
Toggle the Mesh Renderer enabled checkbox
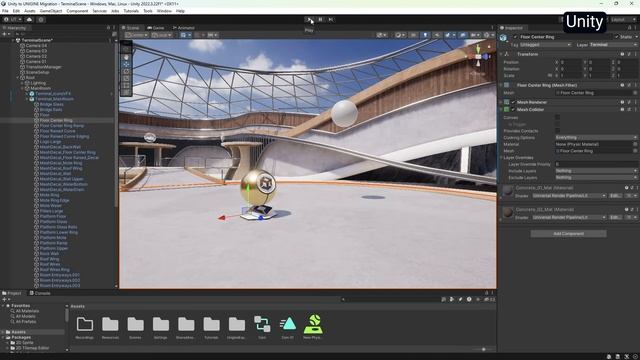pyautogui.click(x=513, y=102)
